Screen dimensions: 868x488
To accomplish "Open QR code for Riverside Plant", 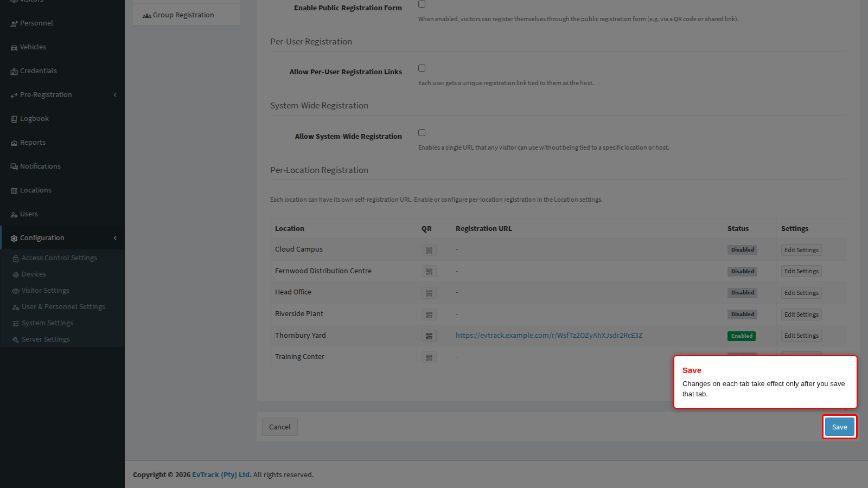I will pyautogui.click(x=429, y=314).
